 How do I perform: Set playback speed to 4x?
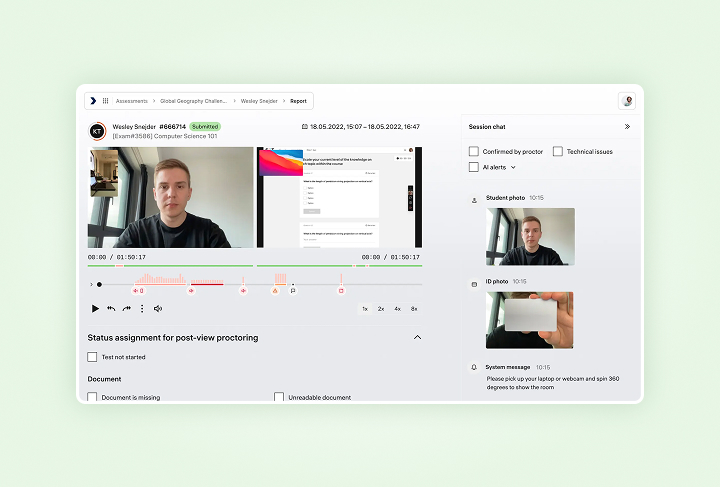coord(398,309)
